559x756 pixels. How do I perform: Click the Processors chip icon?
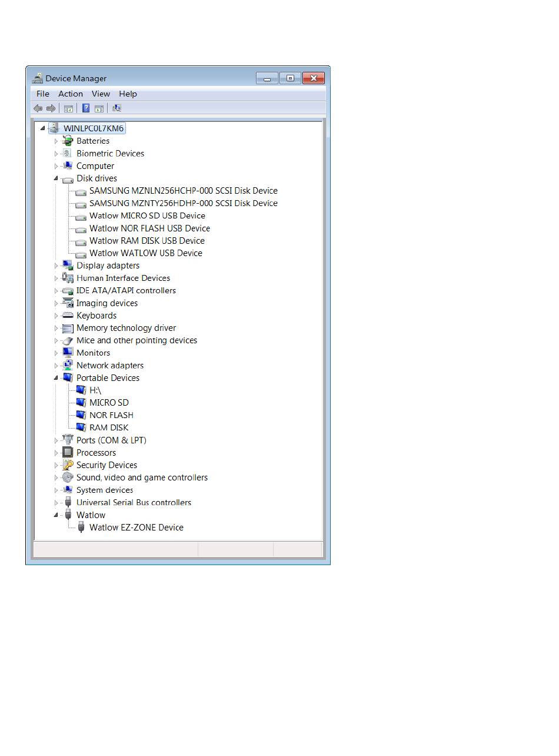point(68,453)
